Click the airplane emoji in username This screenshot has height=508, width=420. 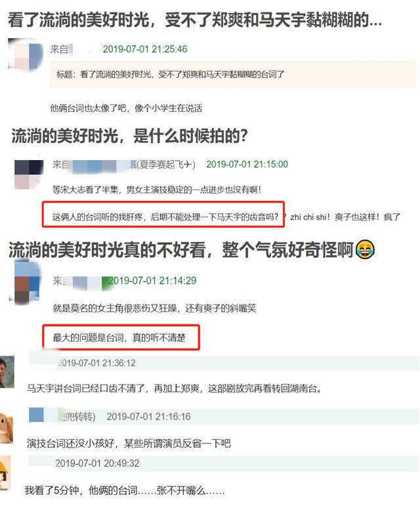click(x=188, y=165)
